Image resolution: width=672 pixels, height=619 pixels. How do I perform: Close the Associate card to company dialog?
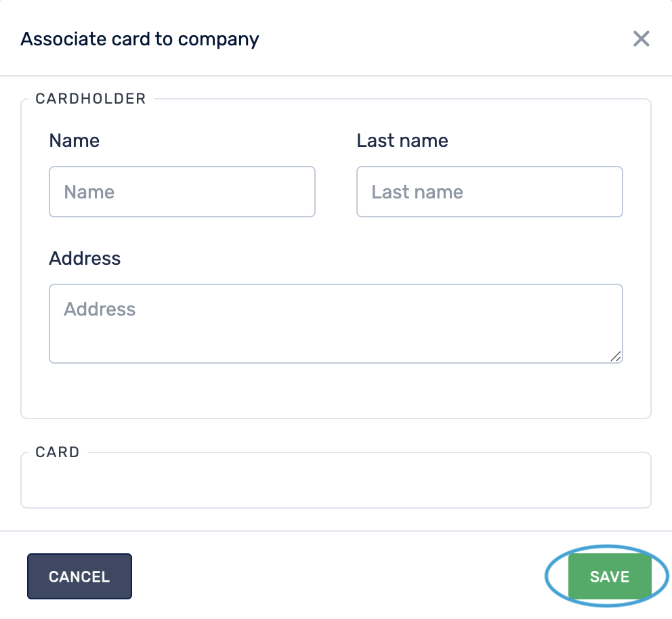click(x=641, y=39)
